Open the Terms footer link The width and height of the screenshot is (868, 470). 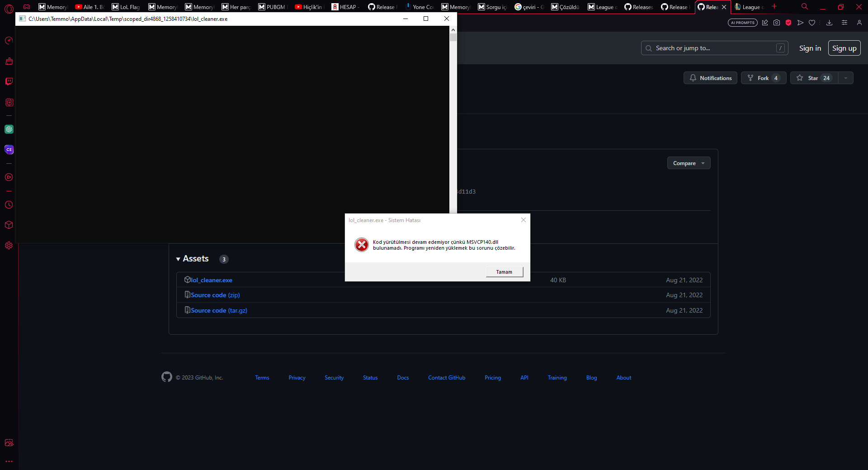pos(262,378)
